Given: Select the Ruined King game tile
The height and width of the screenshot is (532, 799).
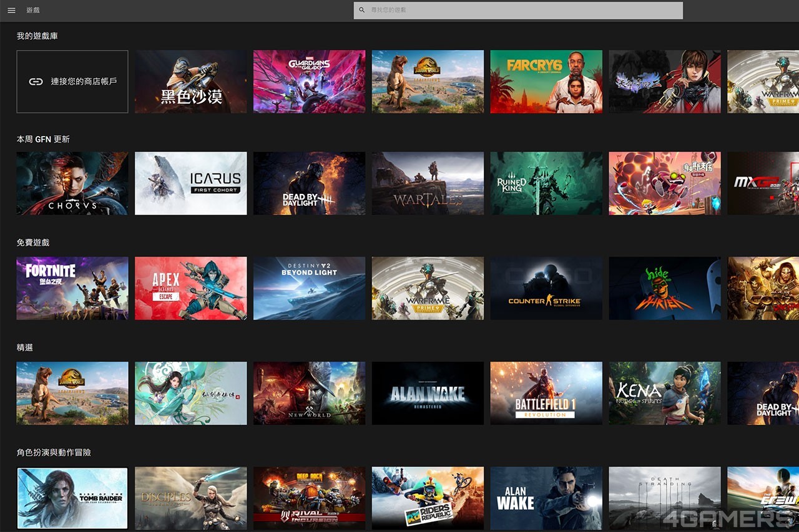Looking at the screenshot, I should click(x=546, y=183).
